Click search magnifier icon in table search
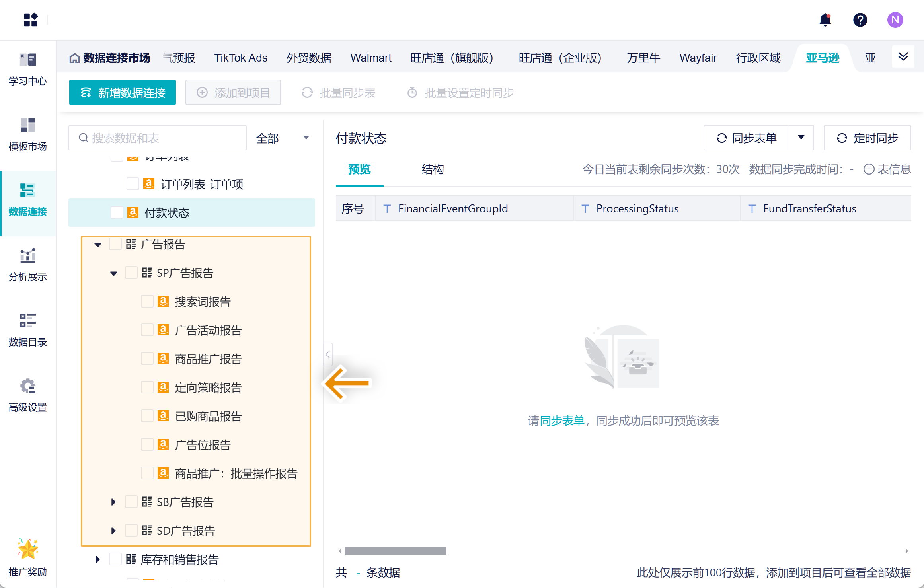Viewport: 924px width, 588px height. point(84,138)
